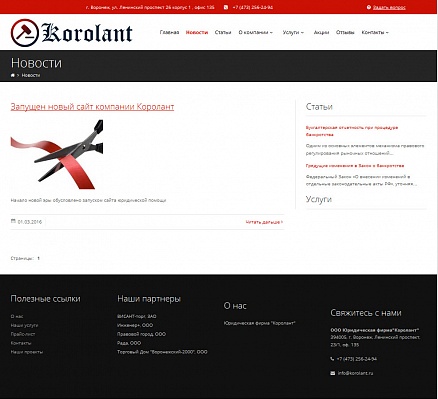Viewport: 438px width, 399px height.
Task: Click the Читать дальше link
Action: click(x=264, y=222)
